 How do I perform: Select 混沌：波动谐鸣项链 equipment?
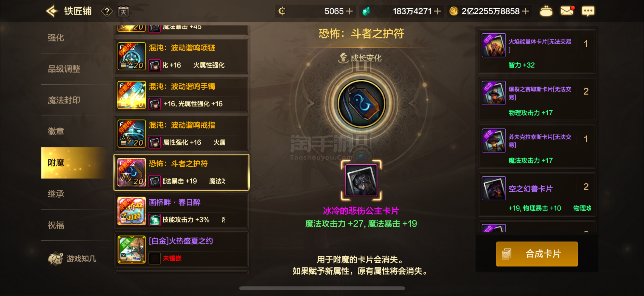point(182,56)
